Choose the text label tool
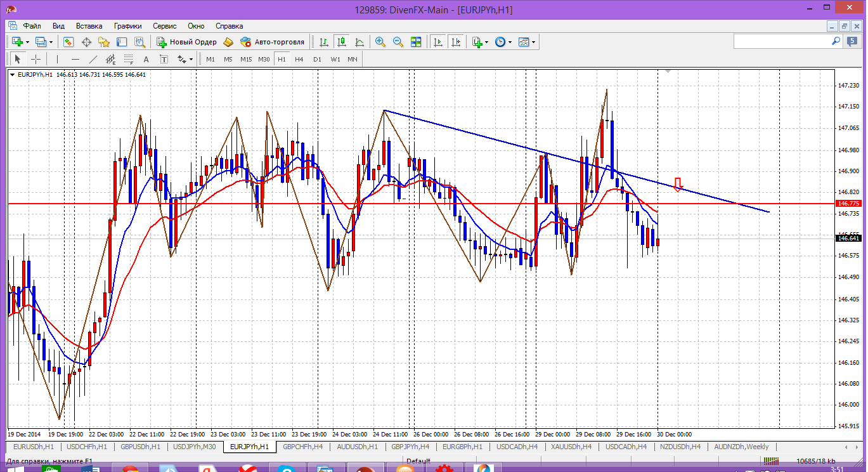 (146, 59)
